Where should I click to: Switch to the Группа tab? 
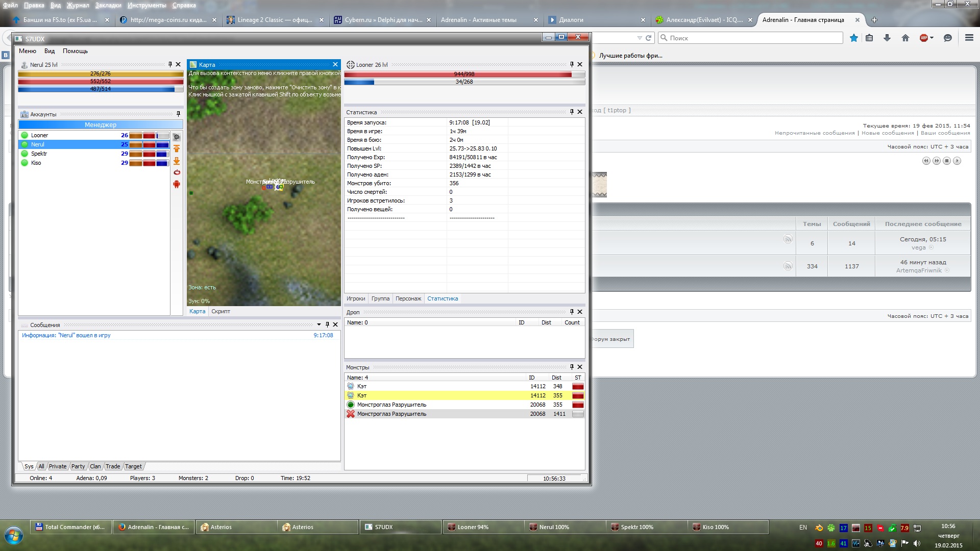point(380,298)
